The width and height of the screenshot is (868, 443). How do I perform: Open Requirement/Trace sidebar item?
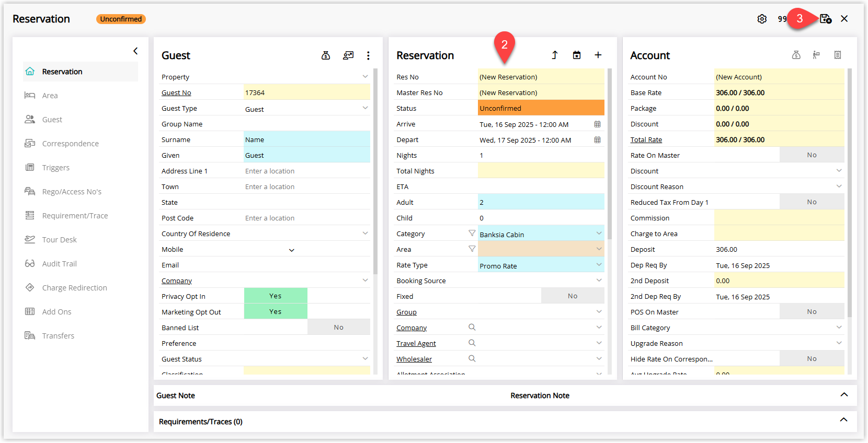click(81, 216)
